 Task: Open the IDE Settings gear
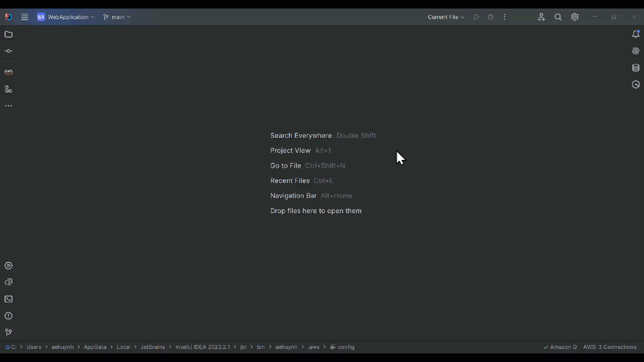[575, 17]
